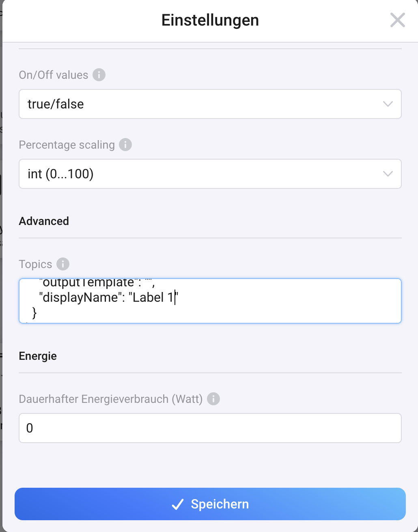418x532 pixels.
Task: Open the On/Off values true/false dropdown
Action: point(210,104)
